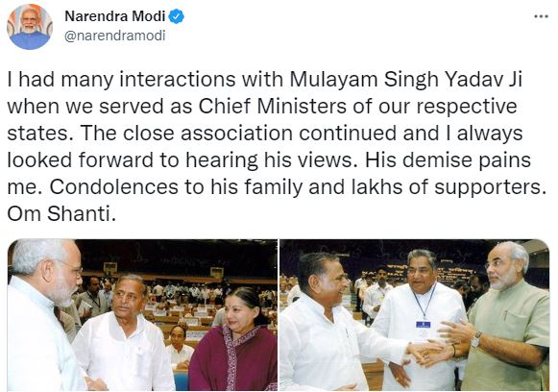Click the blue verified checkmark badge
This screenshot has height=392, width=558.
(x=176, y=16)
